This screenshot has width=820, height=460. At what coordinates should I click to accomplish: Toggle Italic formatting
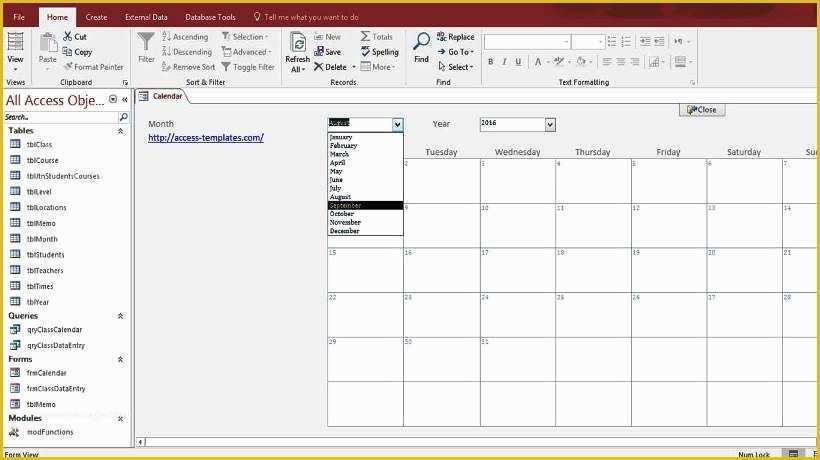coord(504,62)
